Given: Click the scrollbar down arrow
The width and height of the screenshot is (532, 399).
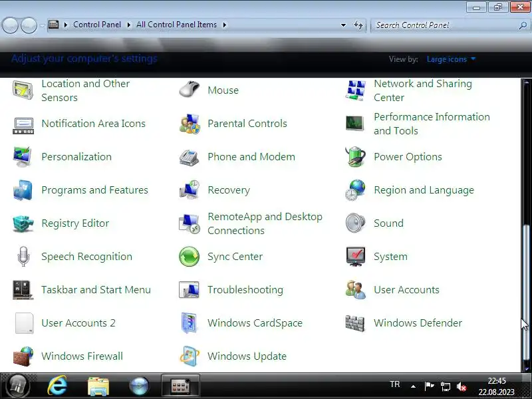Looking at the screenshot, I should click(x=526, y=368).
